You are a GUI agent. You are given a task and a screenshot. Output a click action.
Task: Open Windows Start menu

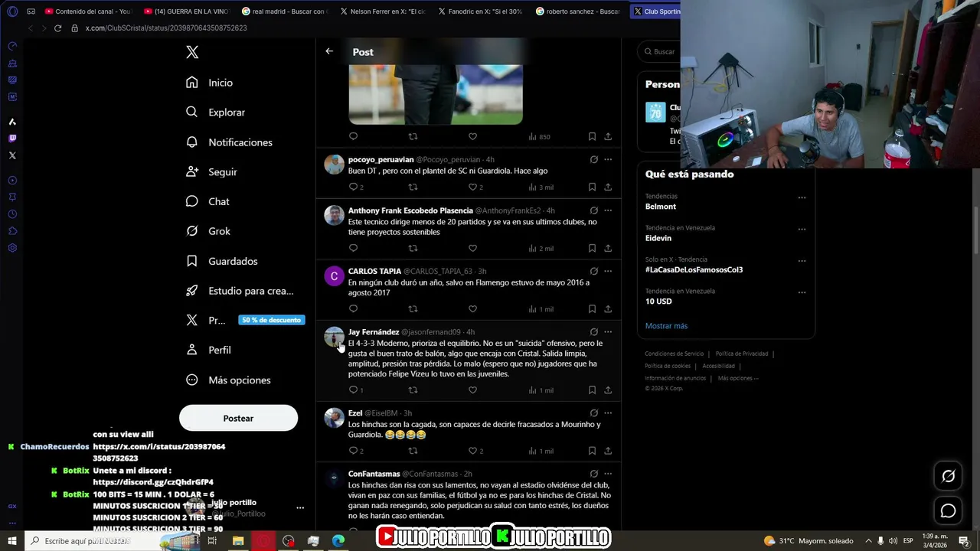click(x=12, y=541)
